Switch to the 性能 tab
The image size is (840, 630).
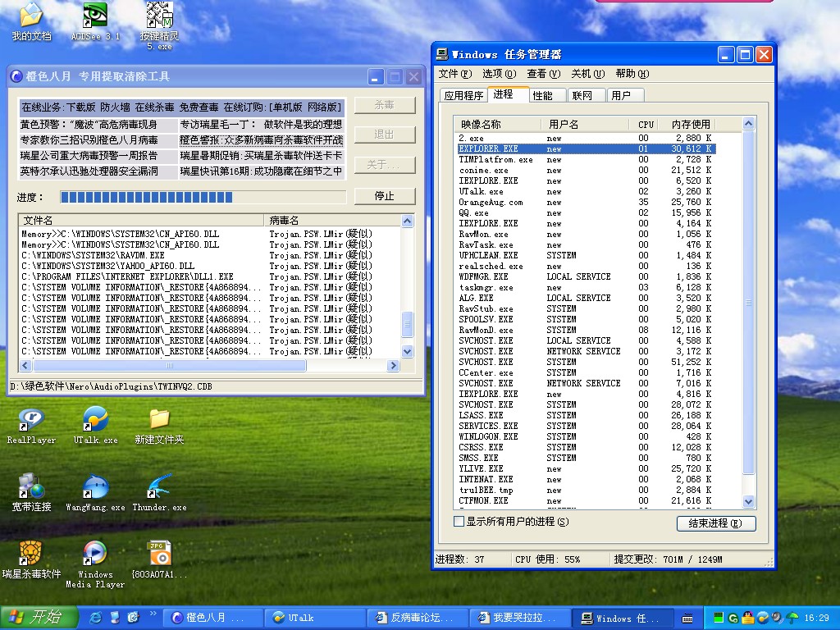pos(542,95)
